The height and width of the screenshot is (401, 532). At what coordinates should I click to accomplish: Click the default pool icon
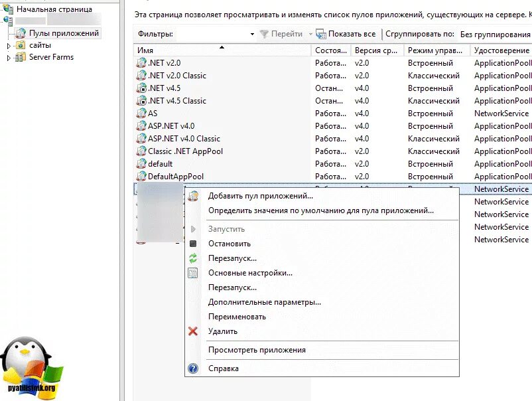tap(141, 163)
